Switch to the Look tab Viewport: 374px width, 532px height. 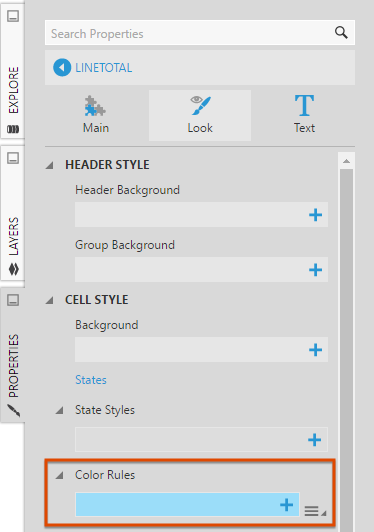(x=200, y=115)
